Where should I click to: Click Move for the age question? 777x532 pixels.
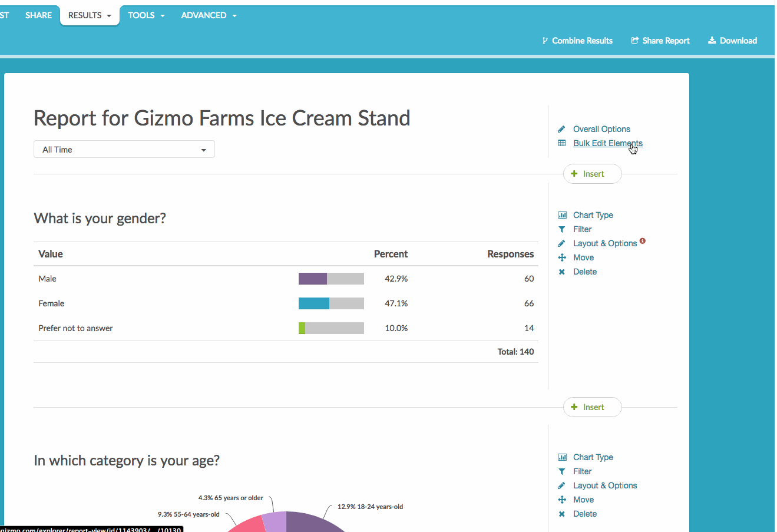584,500
